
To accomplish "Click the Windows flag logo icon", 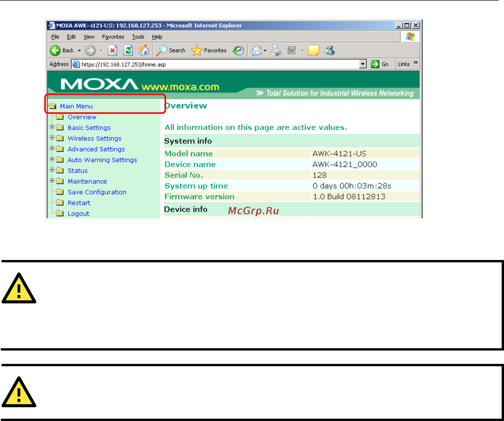I will pos(410,37).
